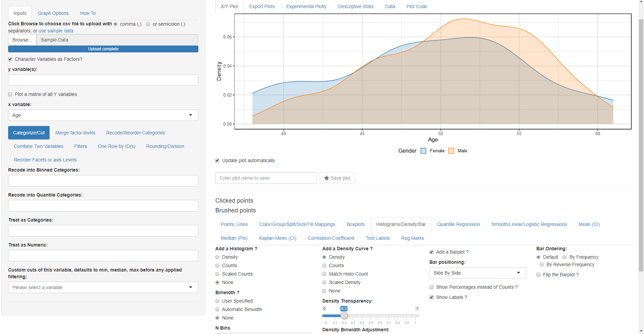644x334 pixels.
Task: Adjust the Density Transparency slider handle
Action: (x=344, y=315)
